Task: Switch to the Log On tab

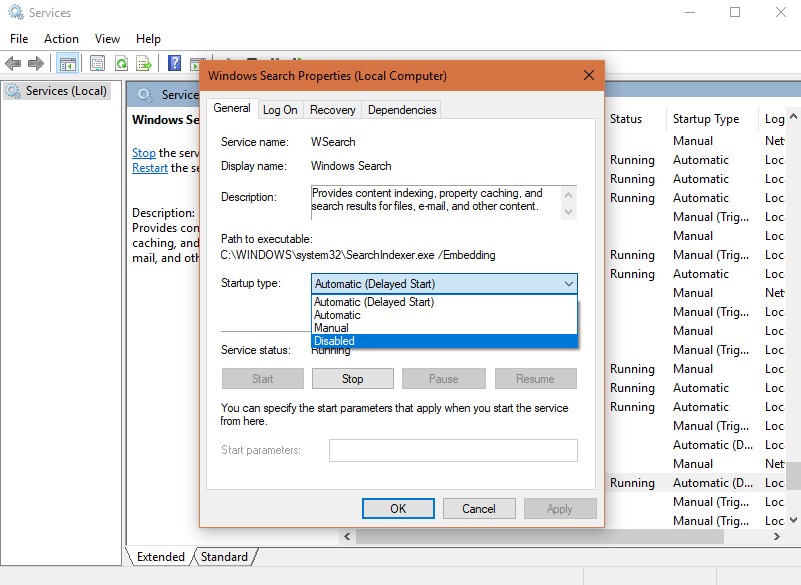Action: click(x=280, y=110)
